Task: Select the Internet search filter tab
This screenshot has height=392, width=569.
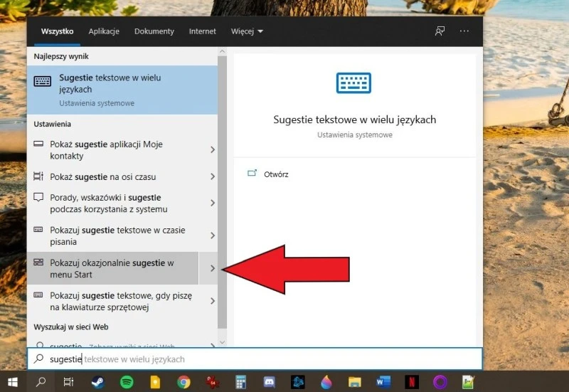Action: coord(202,31)
